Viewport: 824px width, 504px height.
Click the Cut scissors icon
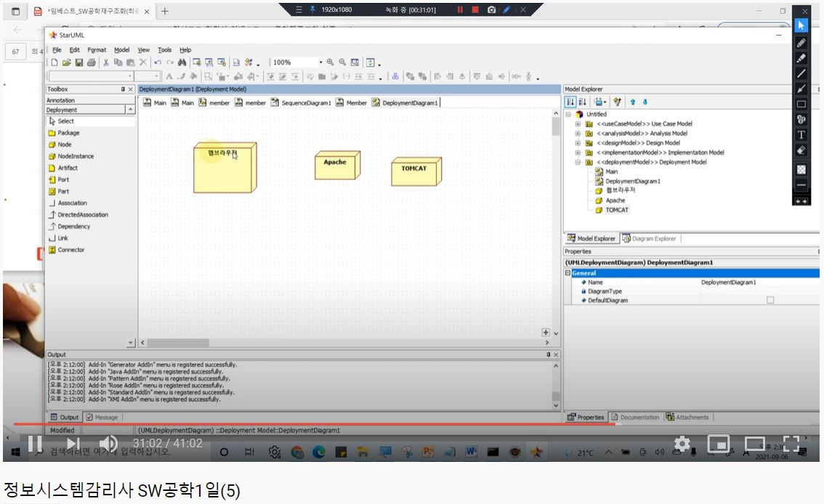tap(105, 62)
